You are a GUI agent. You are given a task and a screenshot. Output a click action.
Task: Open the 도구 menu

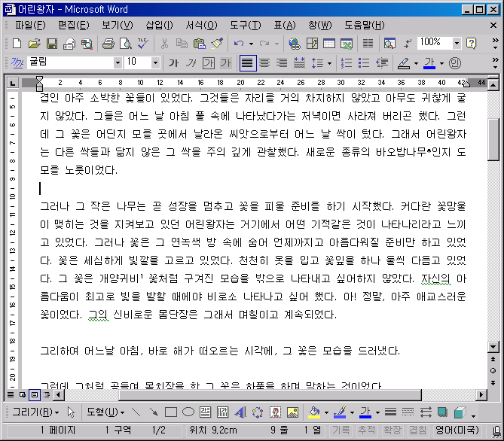tap(245, 25)
